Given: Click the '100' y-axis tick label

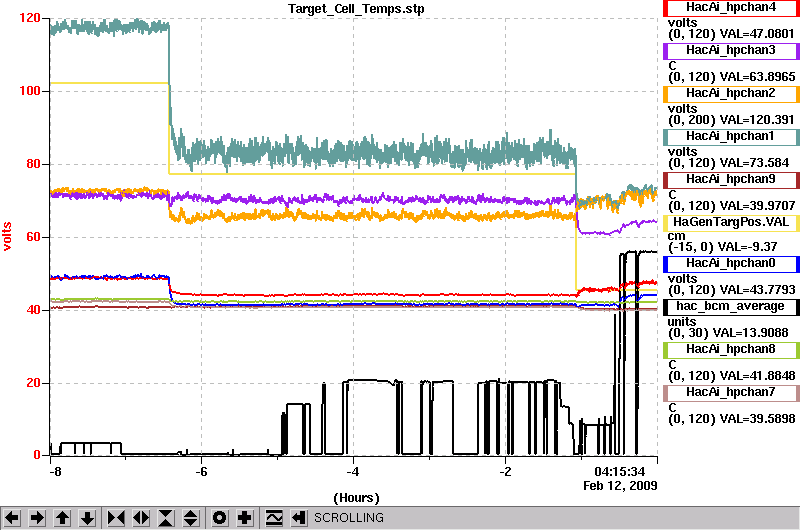Looking at the screenshot, I should click(30, 91).
